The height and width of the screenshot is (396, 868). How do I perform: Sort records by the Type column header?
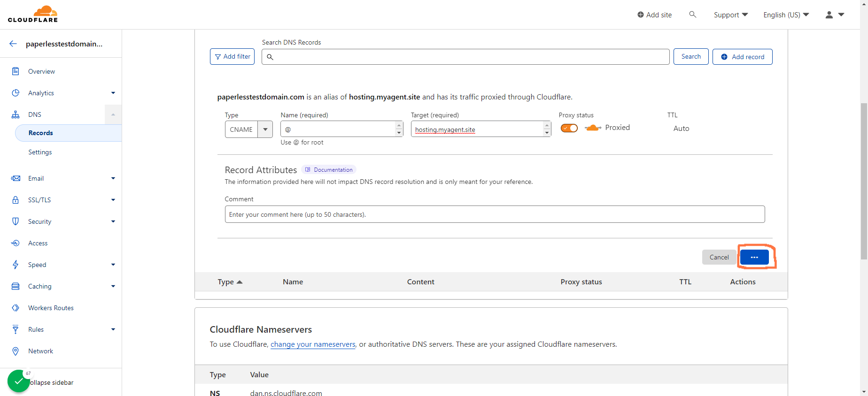(230, 282)
